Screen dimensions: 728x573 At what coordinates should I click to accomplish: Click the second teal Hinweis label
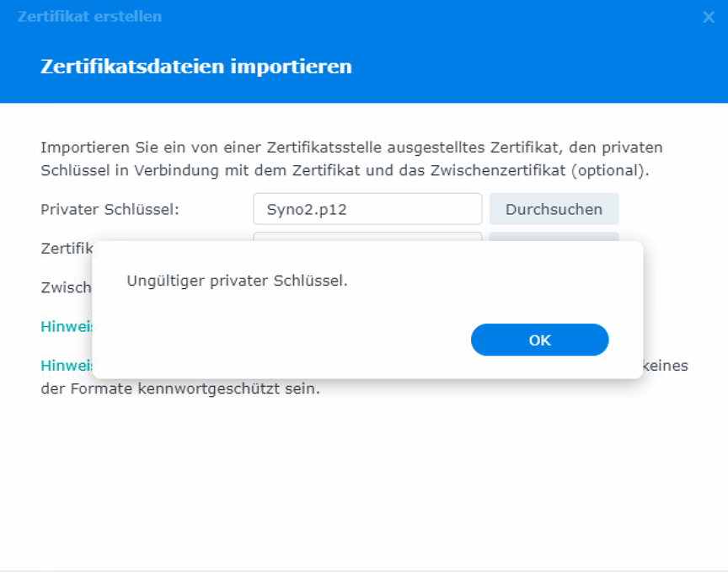click(x=66, y=366)
